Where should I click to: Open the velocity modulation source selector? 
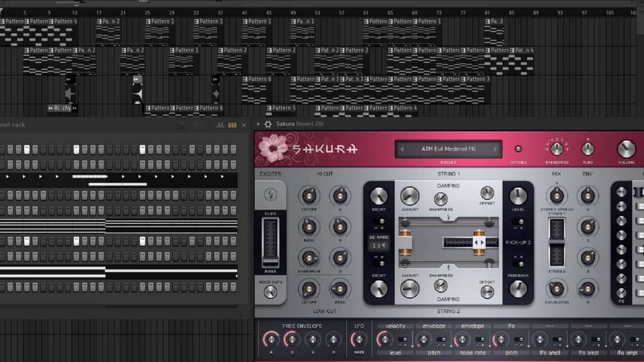click(395, 326)
